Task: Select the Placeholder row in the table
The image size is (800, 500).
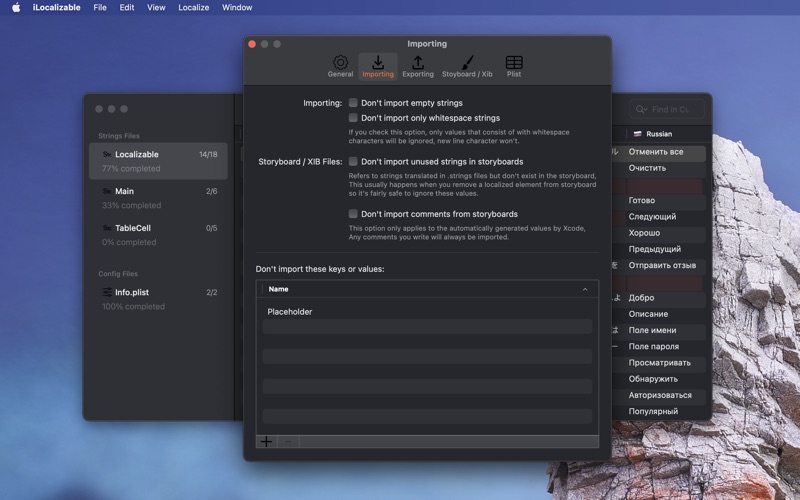Action: tap(427, 311)
